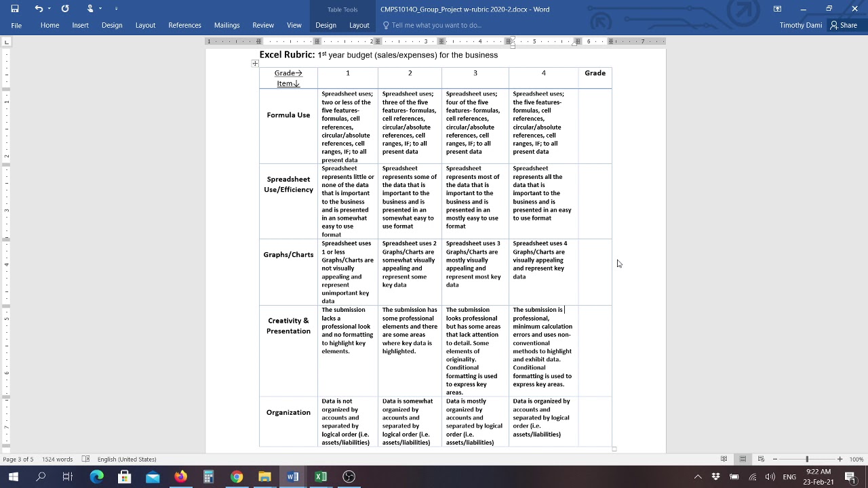868x488 pixels.
Task: Click the tab selector at the ruler corner
Action: [6, 42]
